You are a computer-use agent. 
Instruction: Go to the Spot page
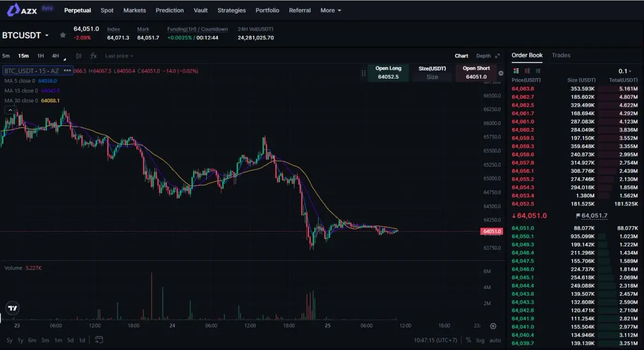pos(107,10)
